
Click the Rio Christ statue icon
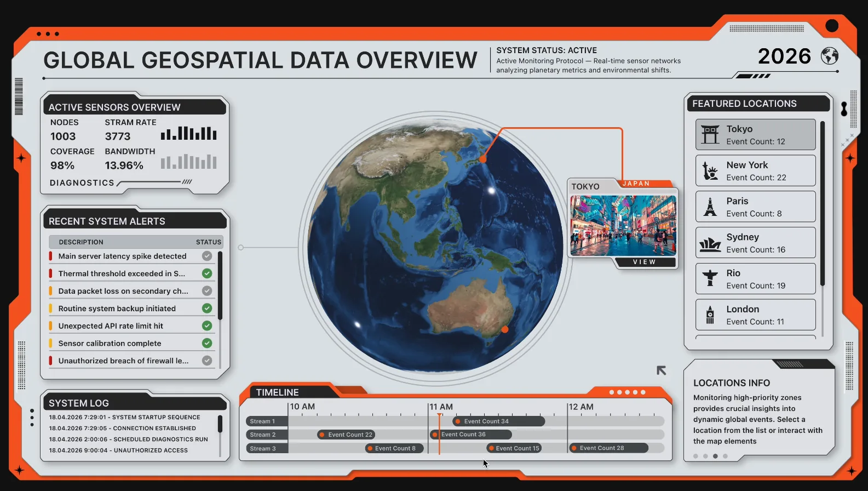click(x=710, y=278)
